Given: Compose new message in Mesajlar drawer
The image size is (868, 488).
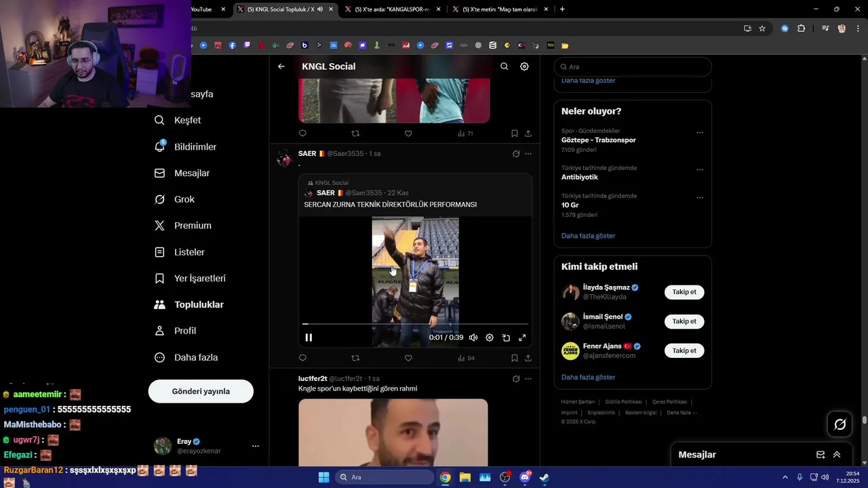Looking at the screenshot, I should [821, 455].
